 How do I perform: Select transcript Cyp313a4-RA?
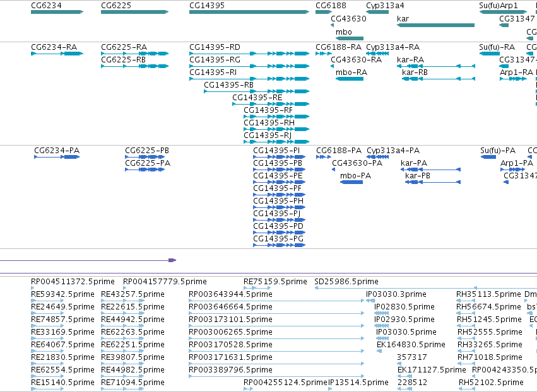pyautogui.click(x=393, y=47)
